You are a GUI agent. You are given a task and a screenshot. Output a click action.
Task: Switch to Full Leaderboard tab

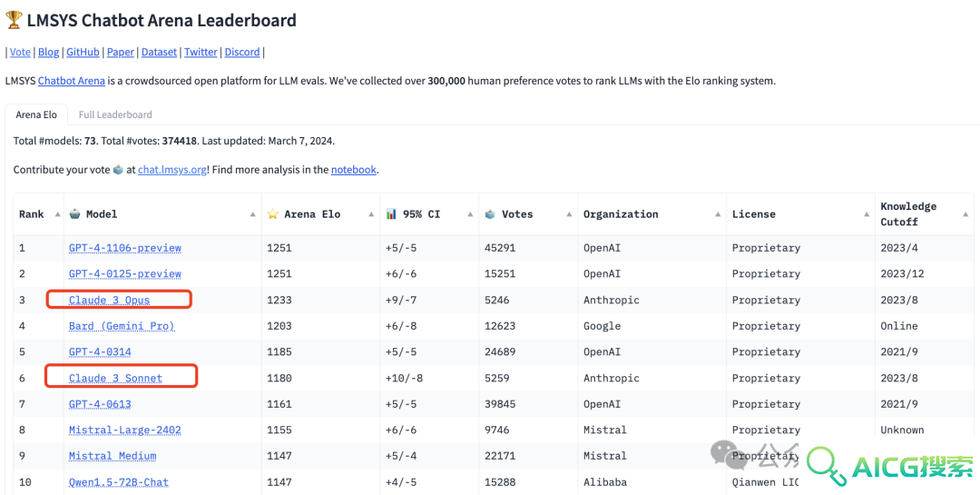pyautogui.click(x=115, y=114)
